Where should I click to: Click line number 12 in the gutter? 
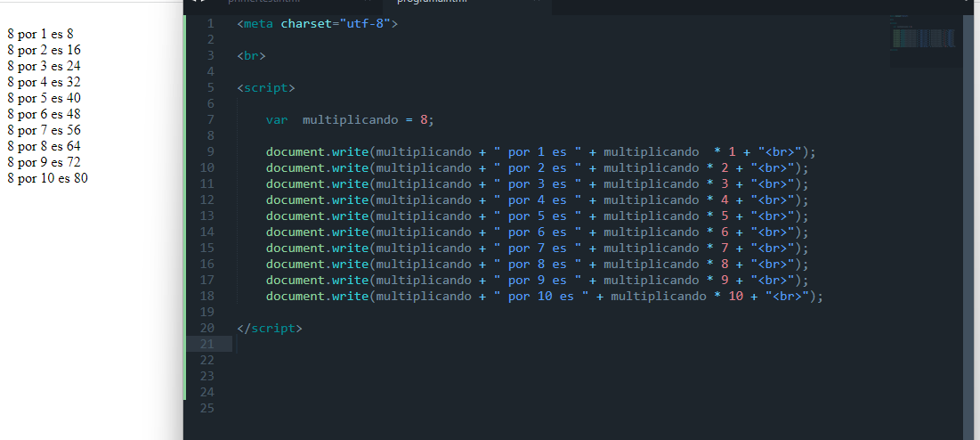tap(207, 200)
